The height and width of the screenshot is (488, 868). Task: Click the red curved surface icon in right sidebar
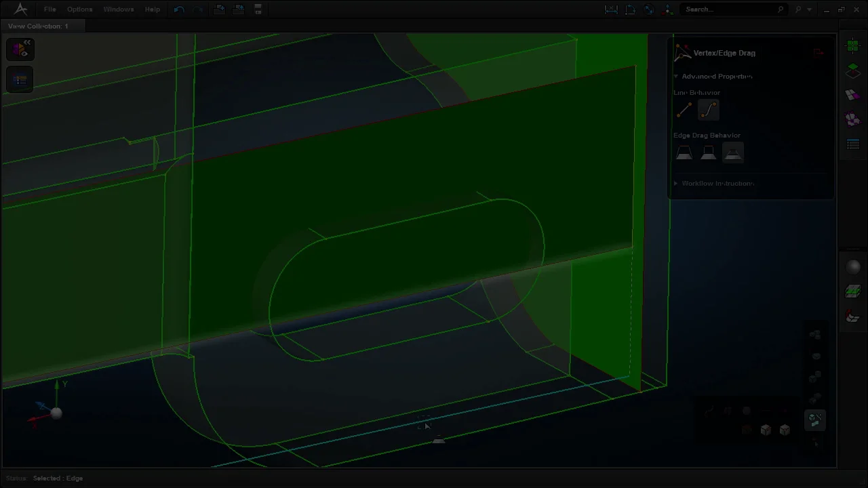coord(853,317)
